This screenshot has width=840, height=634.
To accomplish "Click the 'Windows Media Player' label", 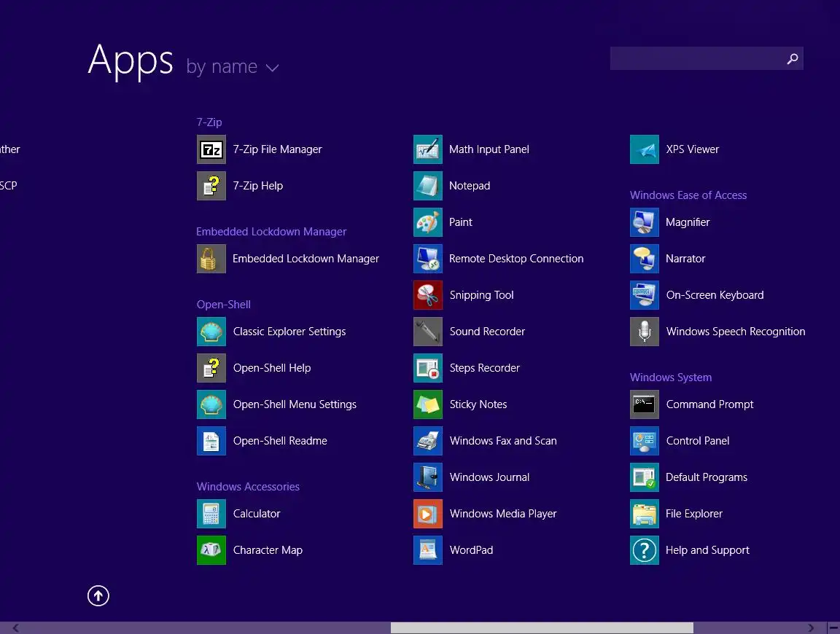I will pyautogui.click(x=503, y=514).
